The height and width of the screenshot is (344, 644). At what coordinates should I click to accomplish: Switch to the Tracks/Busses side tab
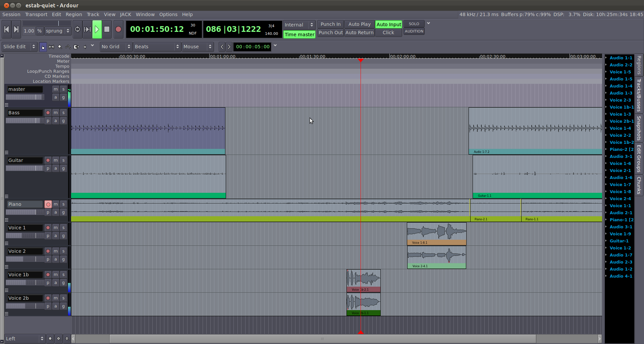pos(639,95)
